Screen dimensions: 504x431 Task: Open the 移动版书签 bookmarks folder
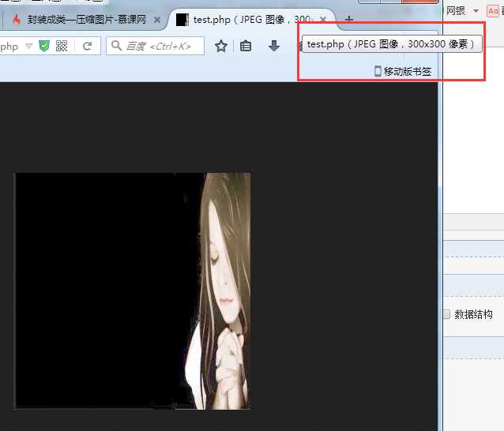(x=403, y=71)
